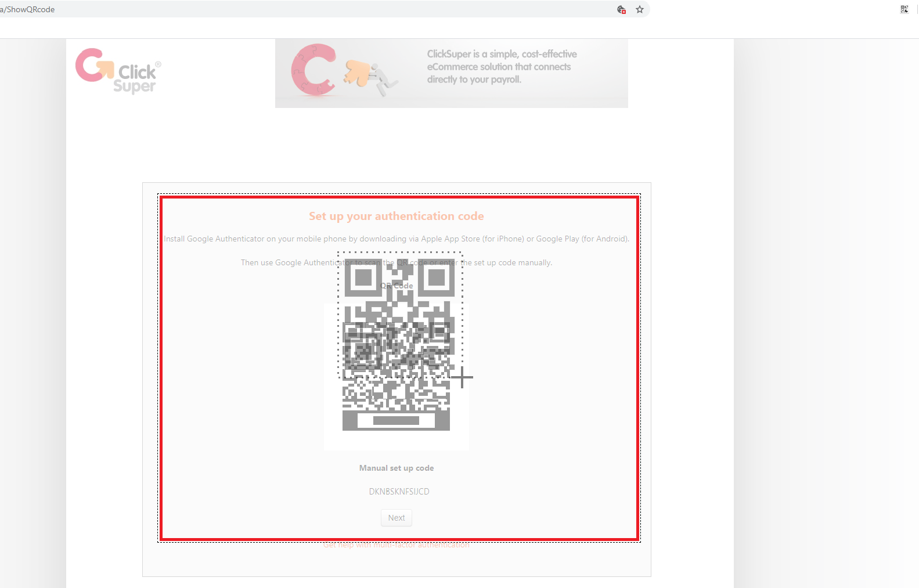919x588 pixels.
Task: Click the ShowQRcode address bar URL
Action: (x=28, y=9)
